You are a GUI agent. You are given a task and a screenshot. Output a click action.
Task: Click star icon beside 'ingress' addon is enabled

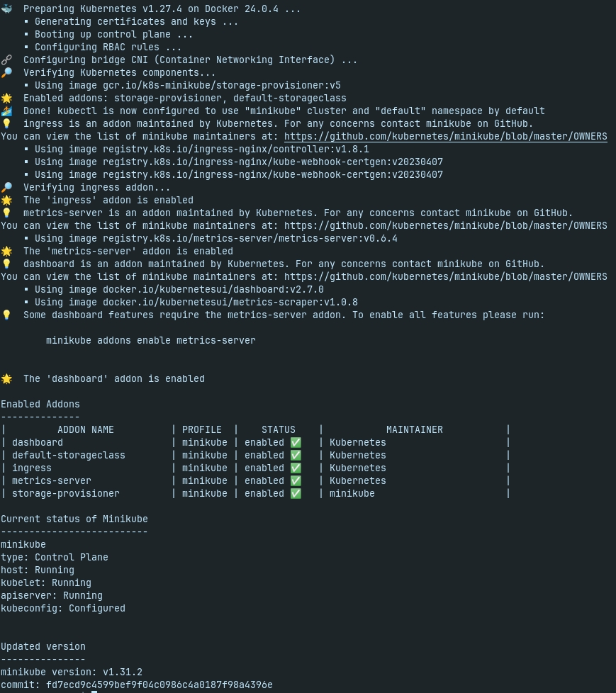pyautogui.click(x=6, y=201)
